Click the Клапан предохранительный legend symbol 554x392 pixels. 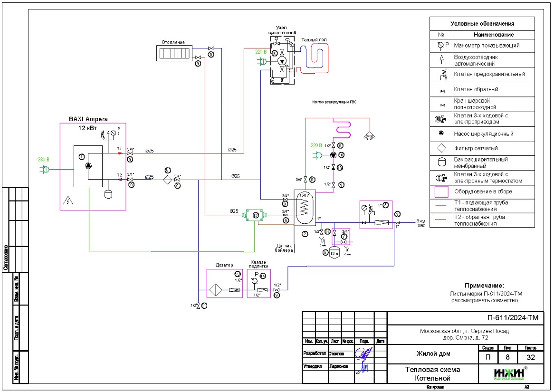441,74
